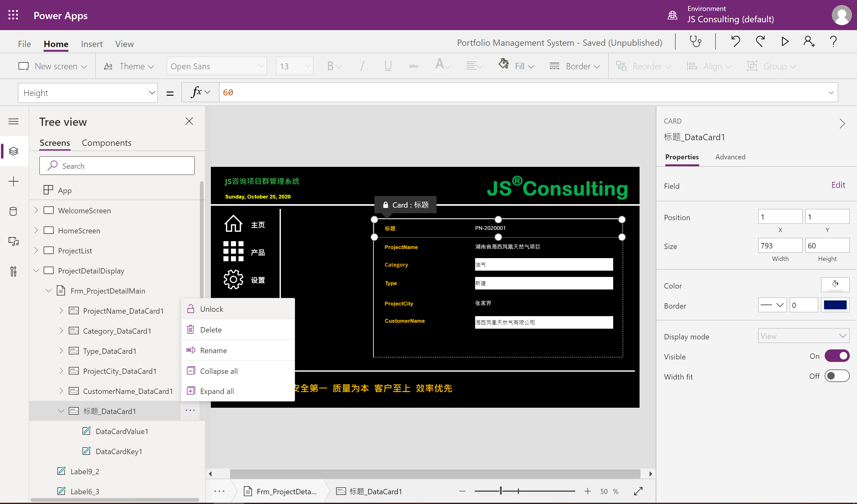Screen dimensions: 857x504
Task: Redo the last action
Action: pos(760,42)
